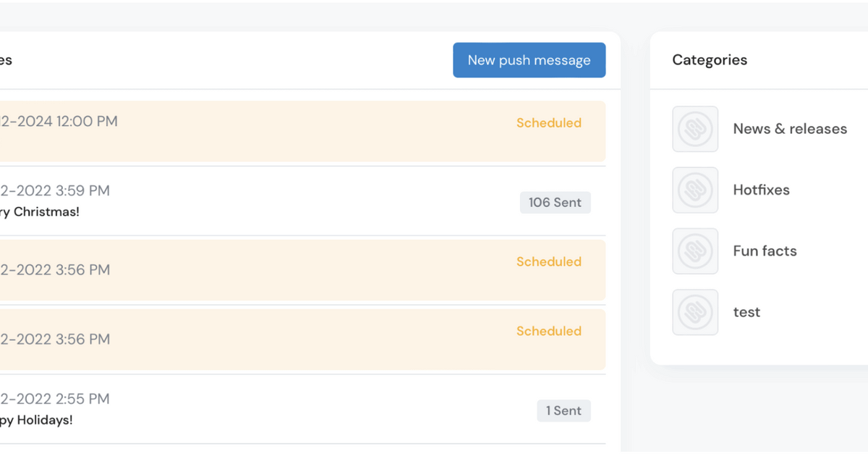The width and height of the screenshot is (868, 456).
Task: Click the News & releases category icon
Action: pyautogui.click(x=695, y=129)
